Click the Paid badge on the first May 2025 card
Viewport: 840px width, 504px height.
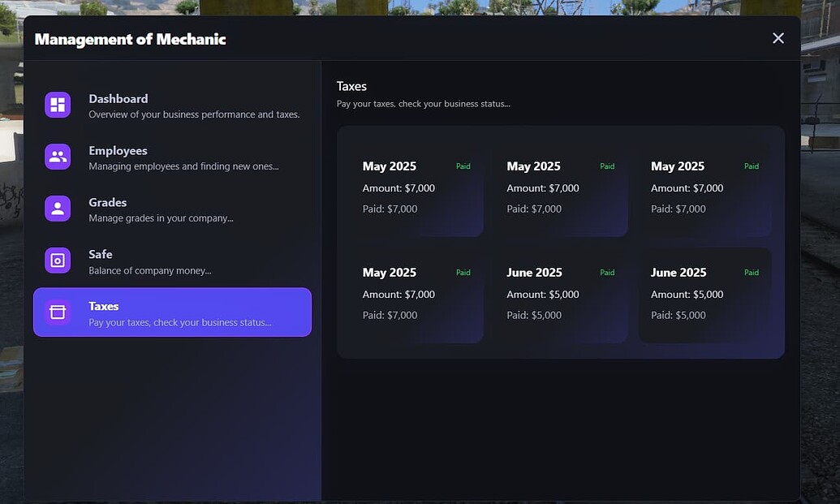[x=463, y=166]
